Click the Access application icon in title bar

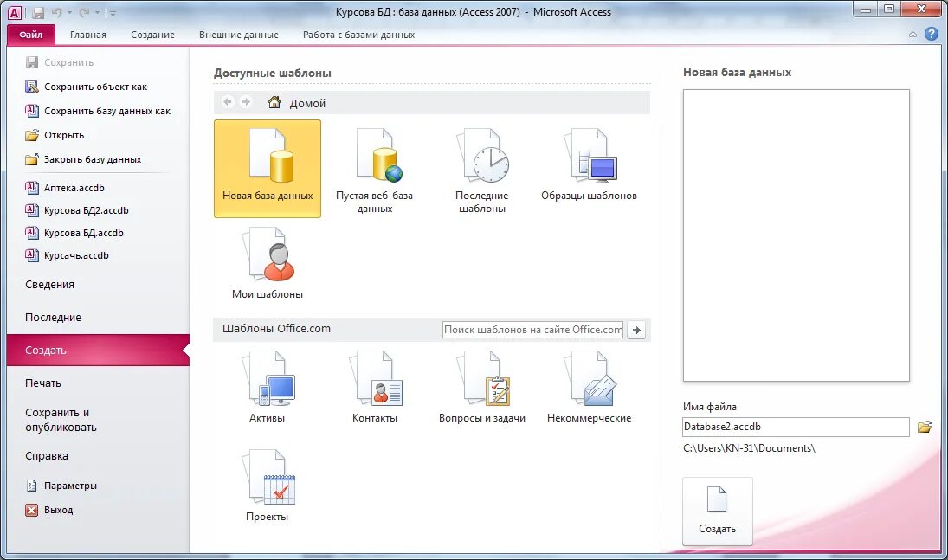tap(15, 12)
